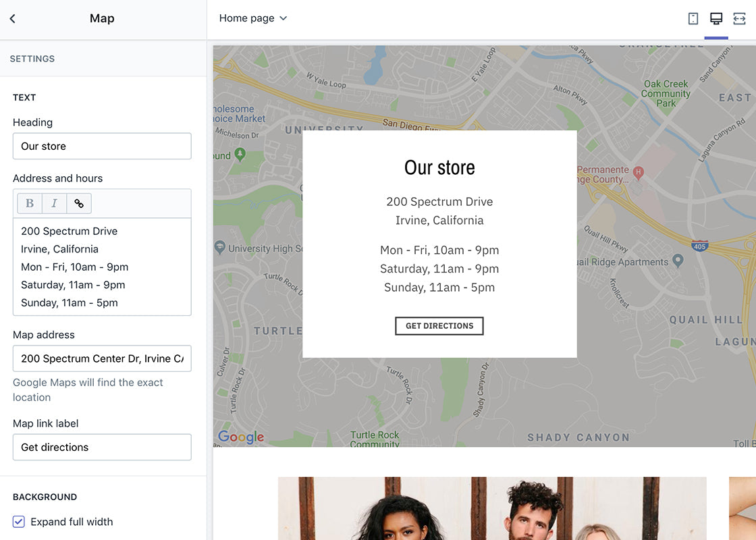
Task: Click 'Sunday, 11am - 5pm' in preview card
Action: tap(439, 288)
